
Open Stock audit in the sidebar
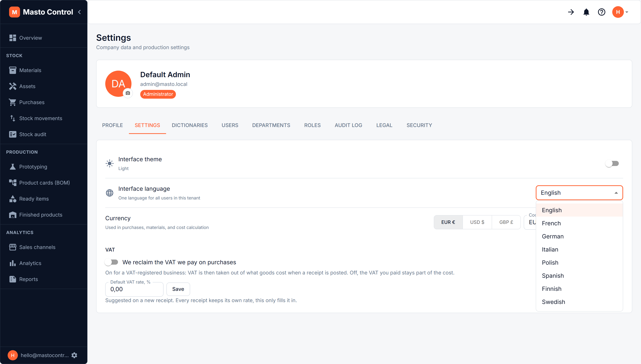[44, 134]
